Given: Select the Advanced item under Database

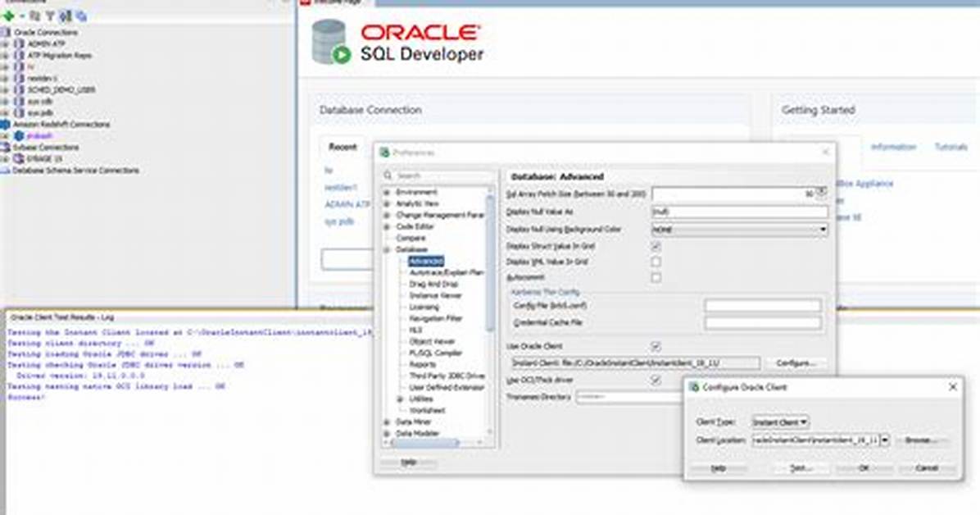Looking at the screenshot, I should point(426,261).
